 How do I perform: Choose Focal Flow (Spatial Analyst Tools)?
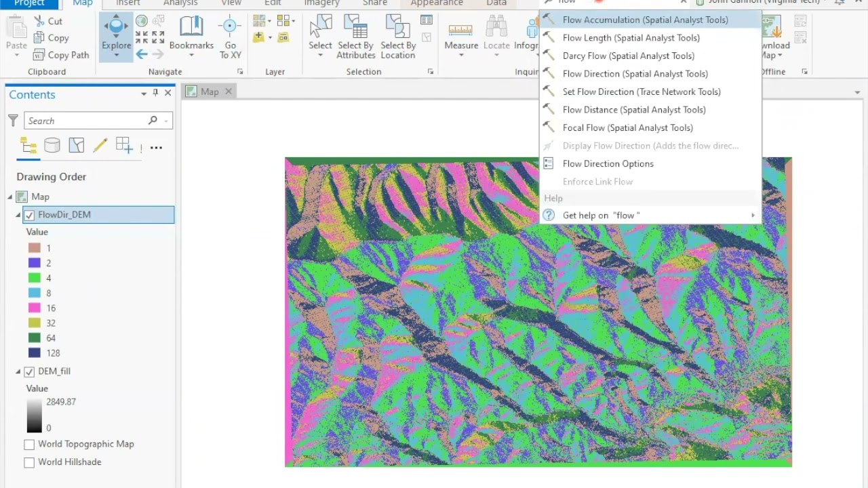click(x=650, y=127)
